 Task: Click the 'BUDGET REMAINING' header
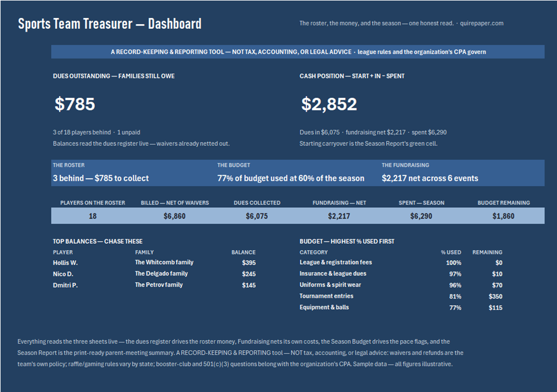click(x=503, y=203)
